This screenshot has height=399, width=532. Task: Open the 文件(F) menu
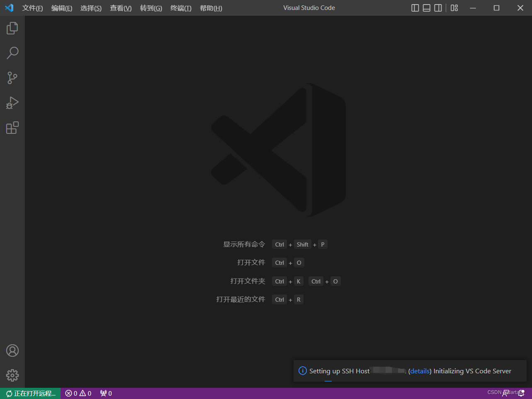point(32,8)
